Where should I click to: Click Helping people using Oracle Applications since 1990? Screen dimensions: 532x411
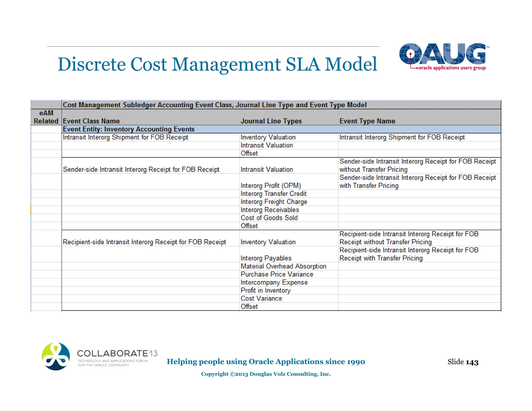(266, 362)
